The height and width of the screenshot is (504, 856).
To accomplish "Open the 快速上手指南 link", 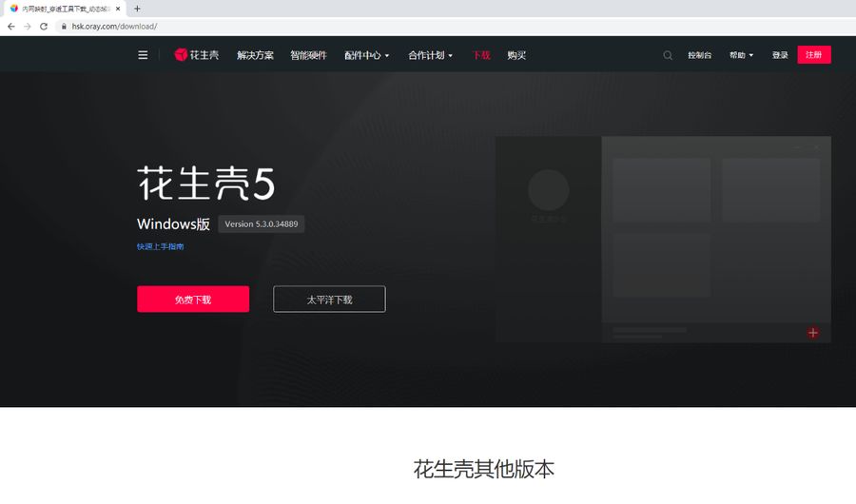I will pyautogui.click(x=160, y=247).
